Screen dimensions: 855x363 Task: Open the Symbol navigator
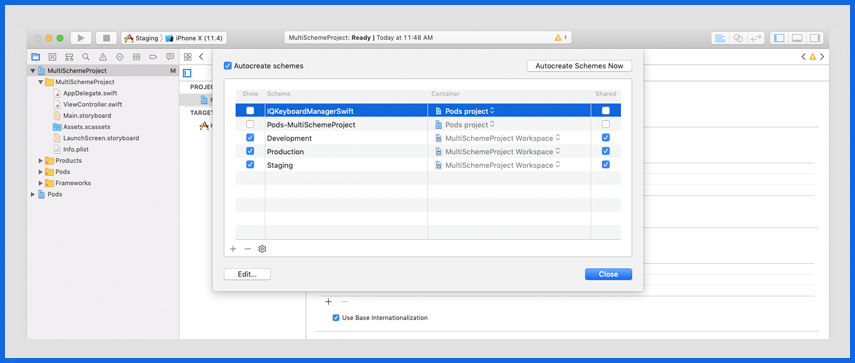pyautogui.click(x=69, y=57)
